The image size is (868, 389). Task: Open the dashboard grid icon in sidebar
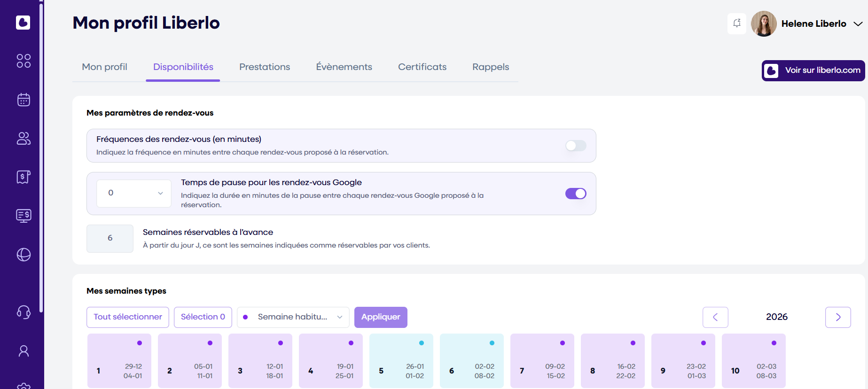[23, 61]
